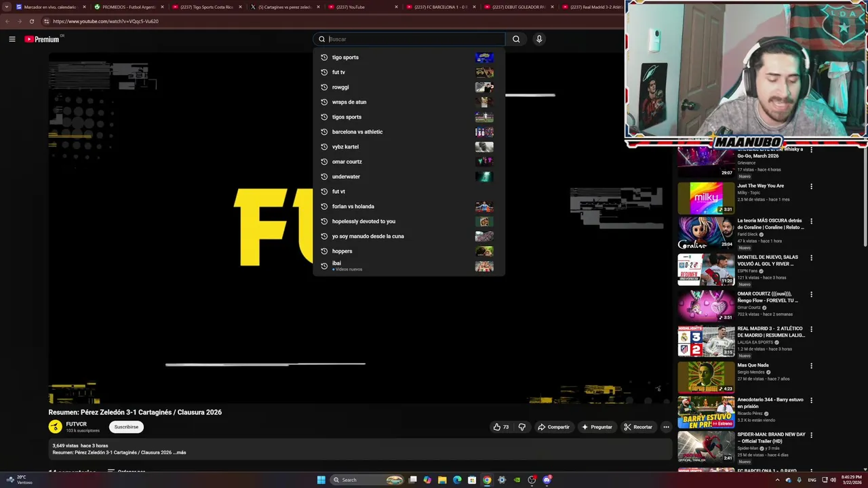Switch to FC BARCELONA 1 - 0 tab

point(441,7)
